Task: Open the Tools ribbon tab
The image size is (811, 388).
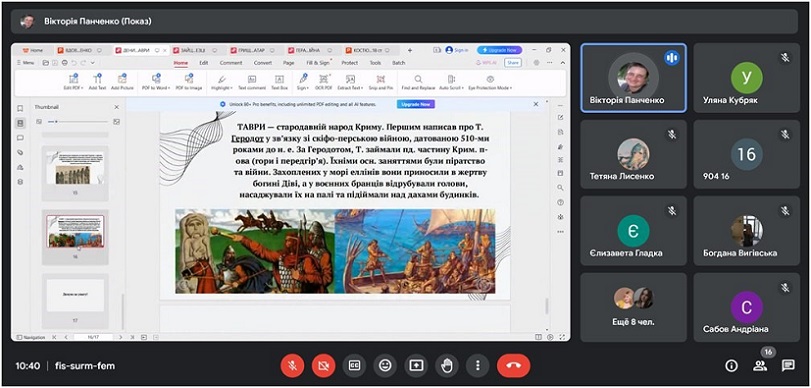Action: pos(375,63)
